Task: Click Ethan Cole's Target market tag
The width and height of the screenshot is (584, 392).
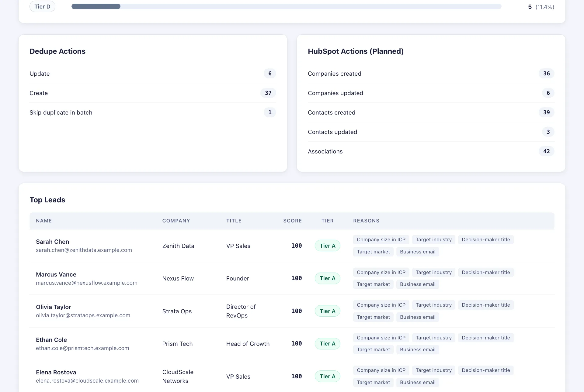Action: [x=373, y=350]
